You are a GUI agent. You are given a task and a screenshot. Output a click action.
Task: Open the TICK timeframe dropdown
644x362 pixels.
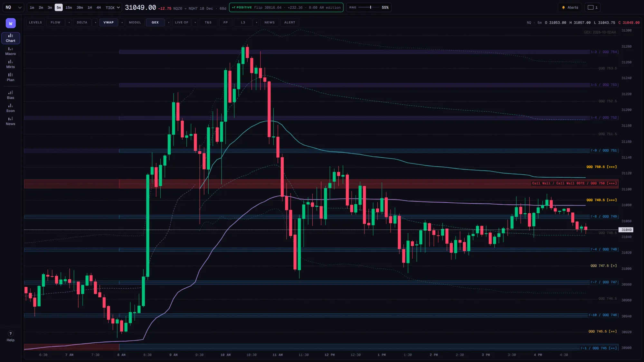tap(113, 7)
